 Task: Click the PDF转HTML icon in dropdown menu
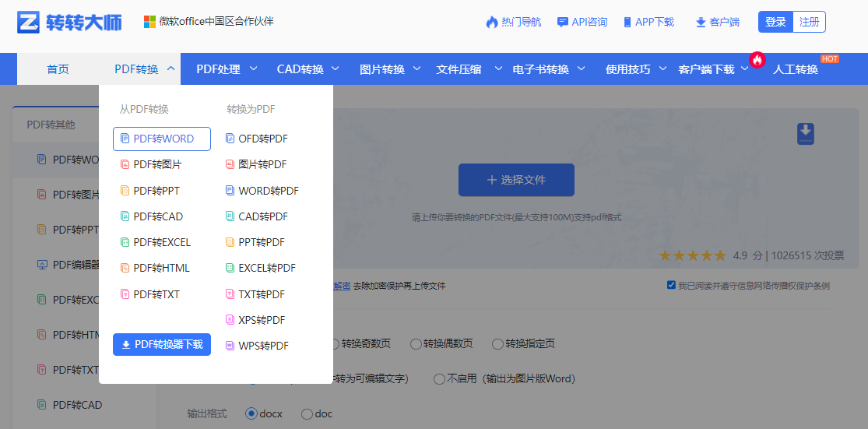(x=125, y=268)
